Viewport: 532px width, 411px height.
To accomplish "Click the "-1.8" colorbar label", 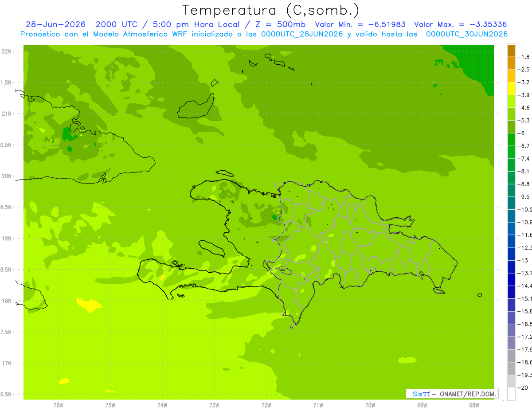I will [524, 57].
